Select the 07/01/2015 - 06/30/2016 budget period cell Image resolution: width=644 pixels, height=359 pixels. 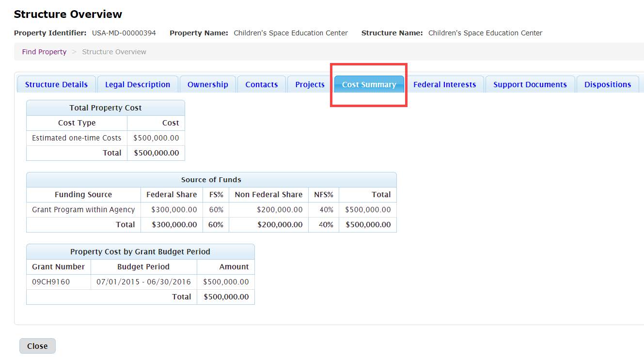[x=143, y=281]
